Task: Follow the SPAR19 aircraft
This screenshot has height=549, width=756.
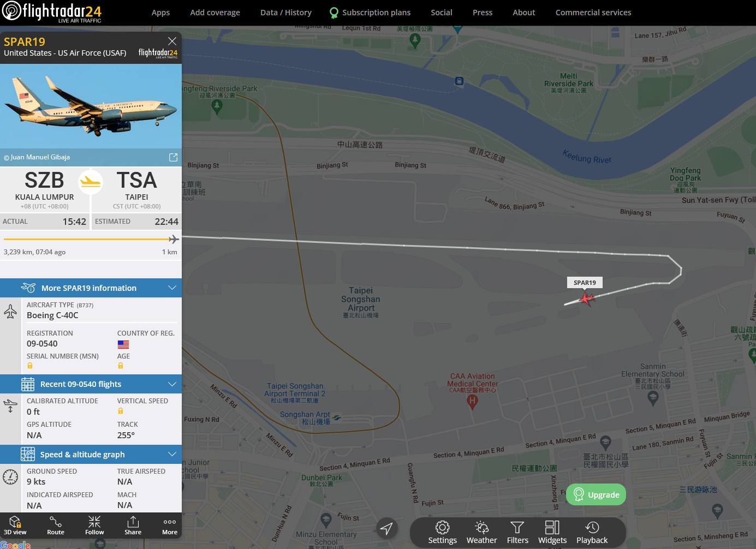Action: pos(94,526)
